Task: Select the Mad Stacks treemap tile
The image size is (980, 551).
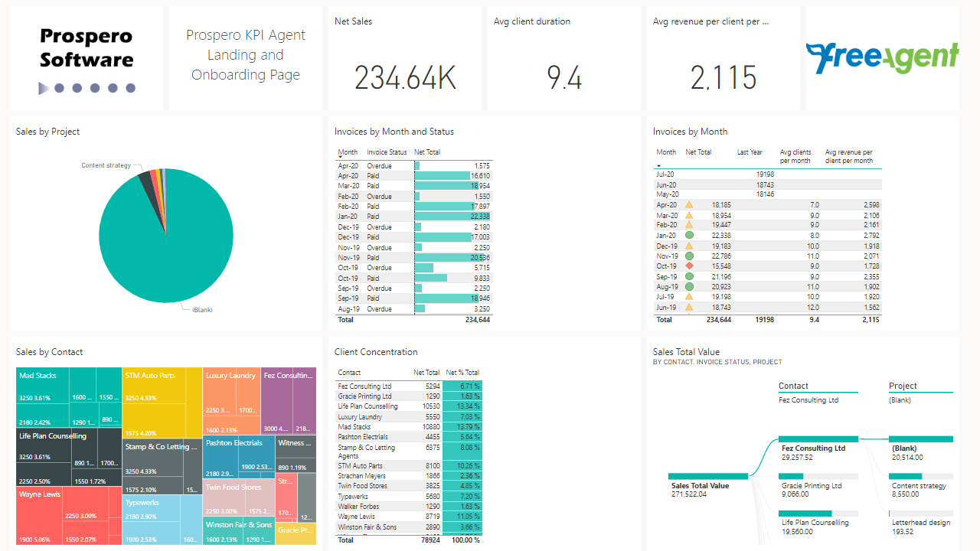Action: (69, 396)
